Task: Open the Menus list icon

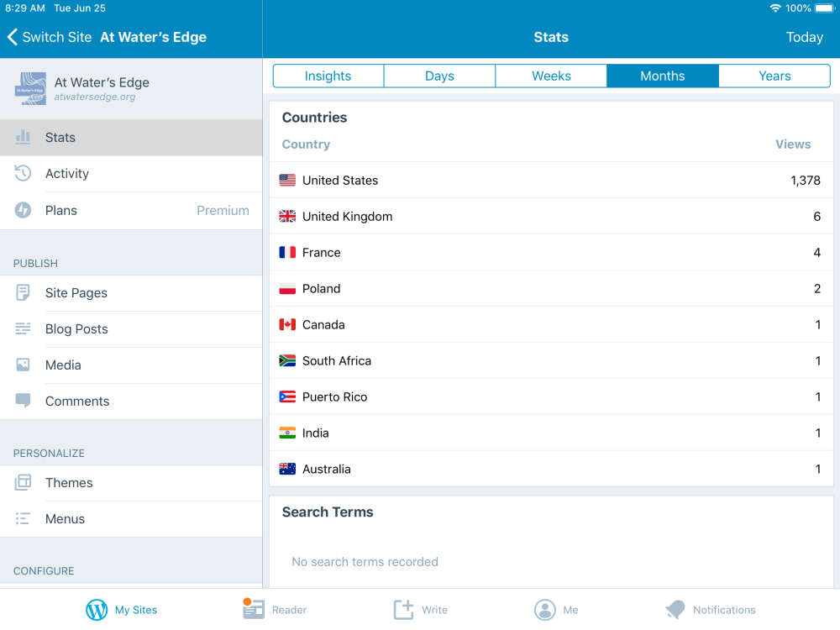Action: point(24,519)
